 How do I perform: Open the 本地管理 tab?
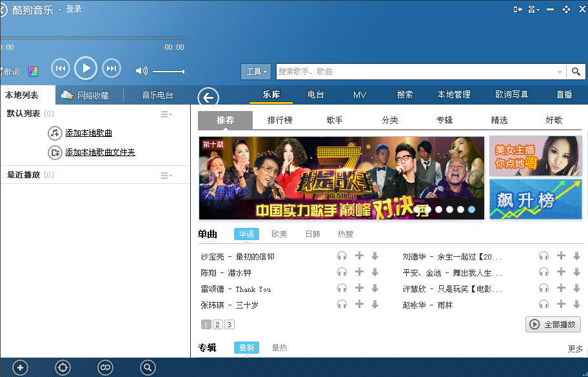[x=454, y=95]
